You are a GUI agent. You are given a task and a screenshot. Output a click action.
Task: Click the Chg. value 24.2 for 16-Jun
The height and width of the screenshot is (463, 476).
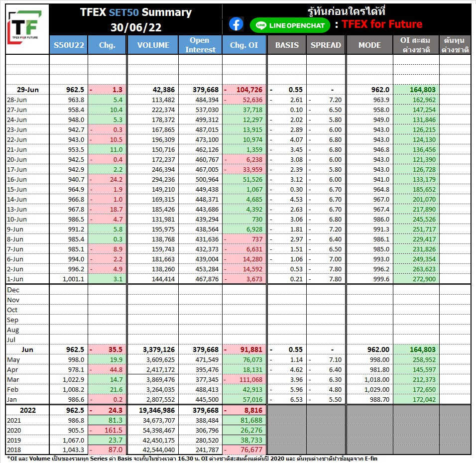pos(117,179)
